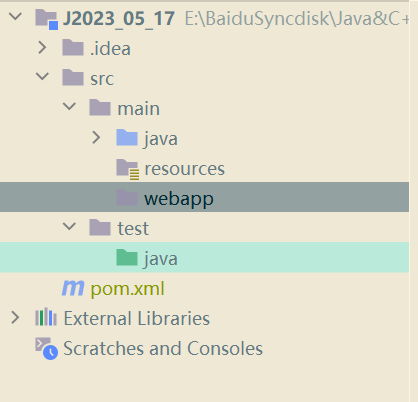
Task: Click the webapp folder icon
Action: [127, 198]
